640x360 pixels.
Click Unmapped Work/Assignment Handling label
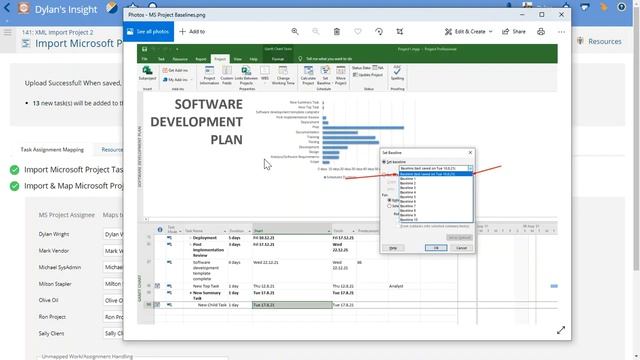pyautogui.click(x=87, y=356)
